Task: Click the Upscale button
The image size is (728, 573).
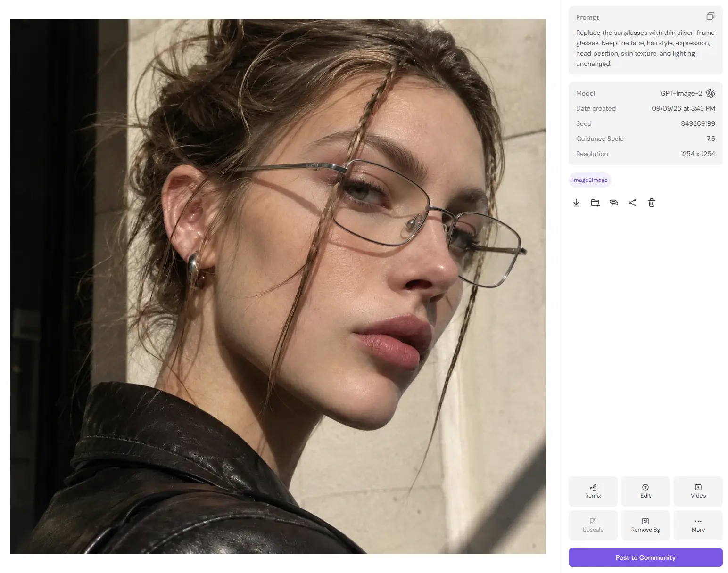Action: pos(593,525)
